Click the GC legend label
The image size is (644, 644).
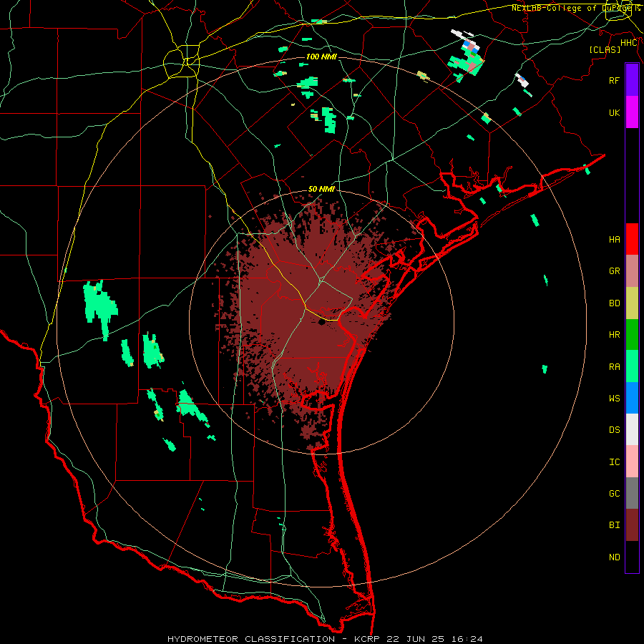[614, 494]
